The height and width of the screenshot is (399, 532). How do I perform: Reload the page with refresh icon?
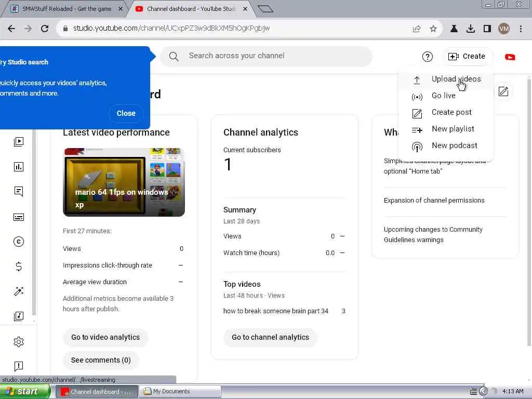pyautogui.click(x=45, y=29)
